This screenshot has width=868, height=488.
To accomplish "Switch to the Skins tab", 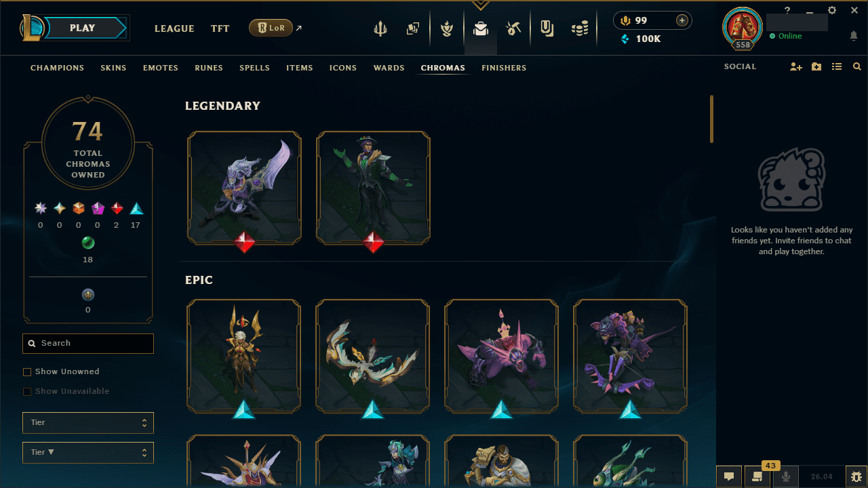I will click(113, 68).
